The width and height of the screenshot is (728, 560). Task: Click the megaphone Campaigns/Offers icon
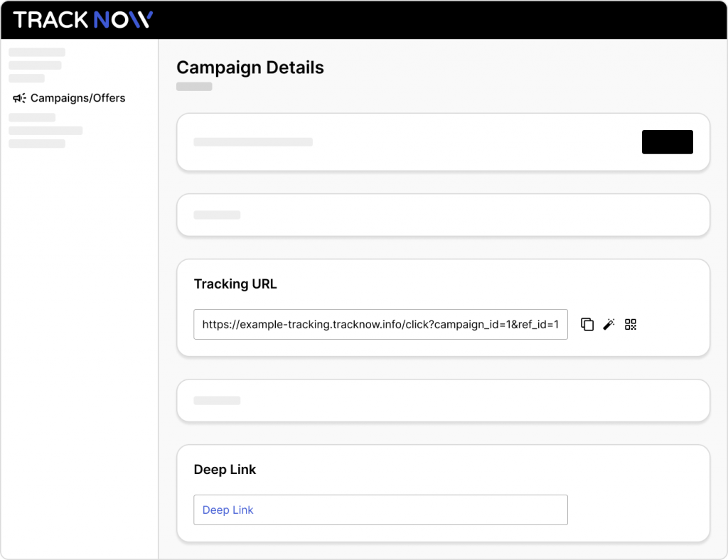pos(19,98)
